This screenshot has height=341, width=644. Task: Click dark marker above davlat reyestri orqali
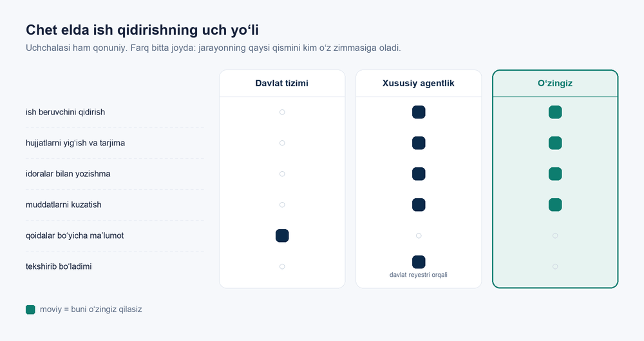click(x=419, y=262)
